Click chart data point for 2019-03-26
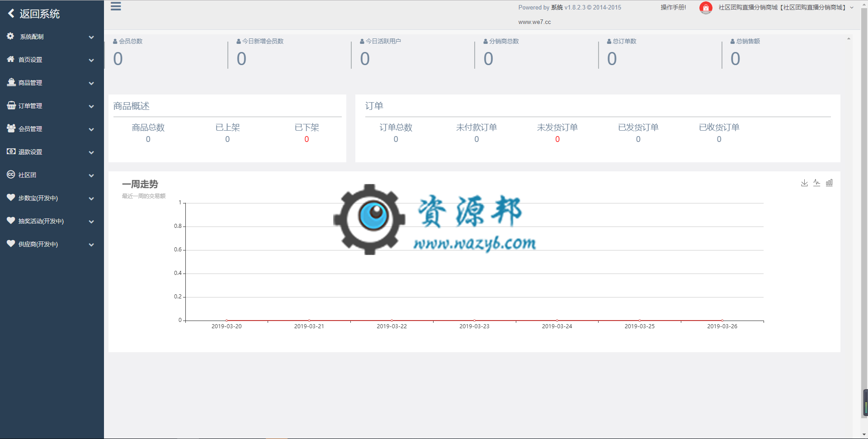Screen dimensions: 868x439 [722, 321]
